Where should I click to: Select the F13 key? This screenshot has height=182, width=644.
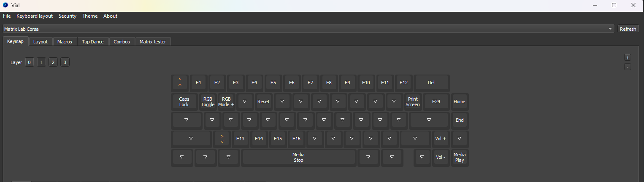(240, 139)
